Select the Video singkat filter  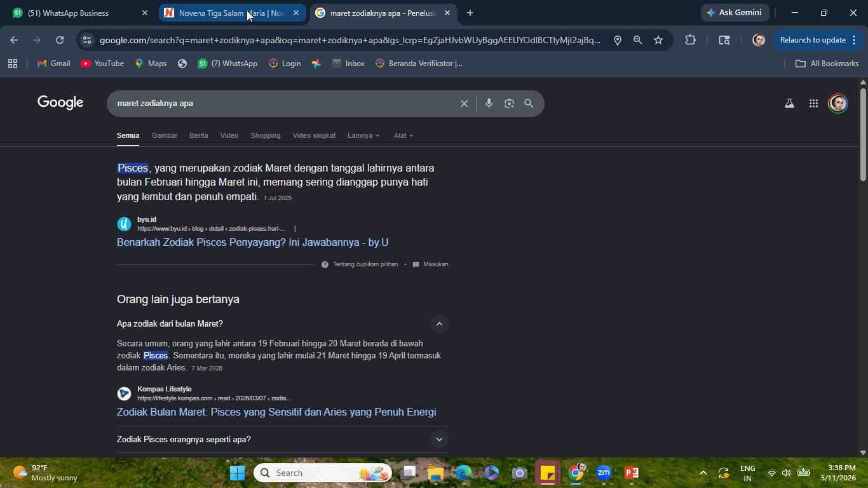click(314, 135)
